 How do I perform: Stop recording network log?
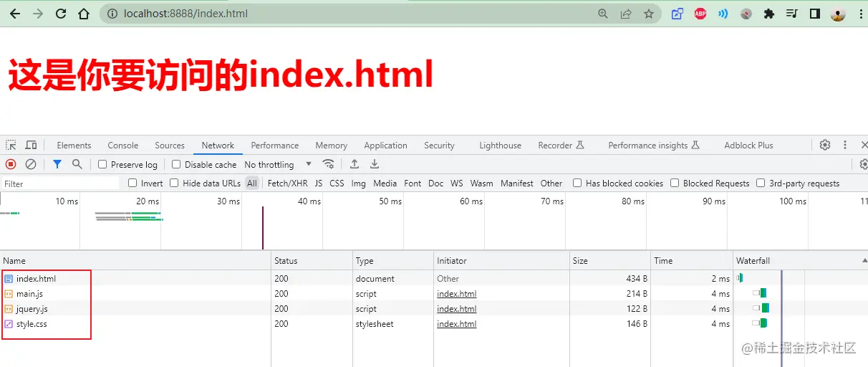tap(11, 164)
